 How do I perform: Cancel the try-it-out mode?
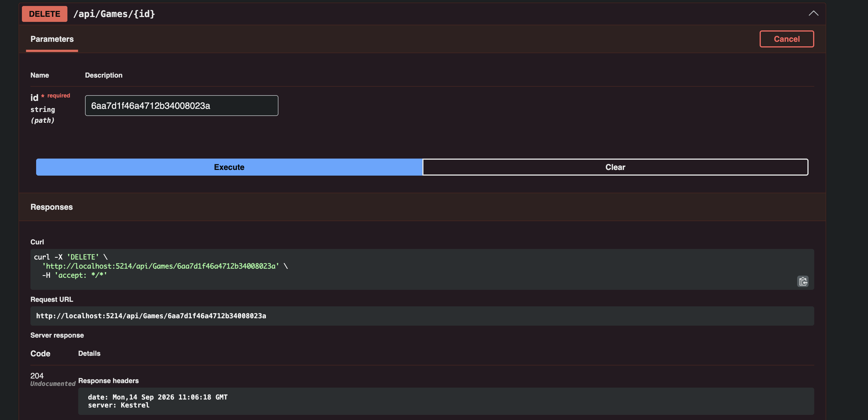786,39
